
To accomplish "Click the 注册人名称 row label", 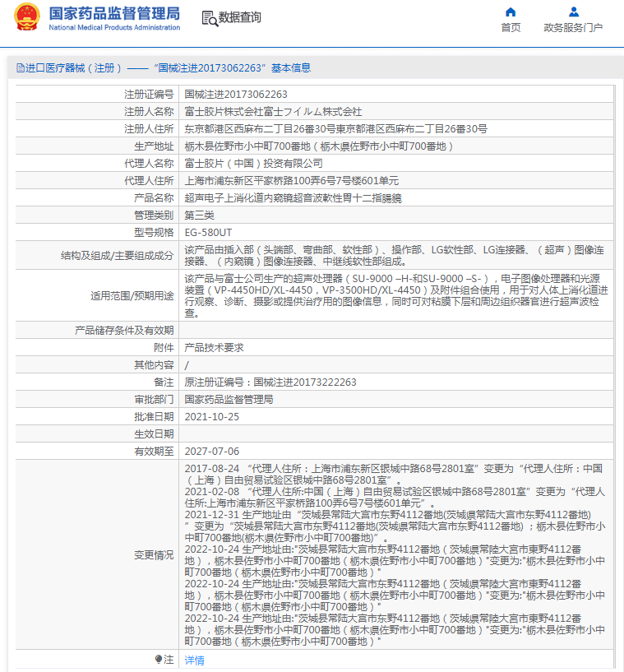I will point(149,112).
